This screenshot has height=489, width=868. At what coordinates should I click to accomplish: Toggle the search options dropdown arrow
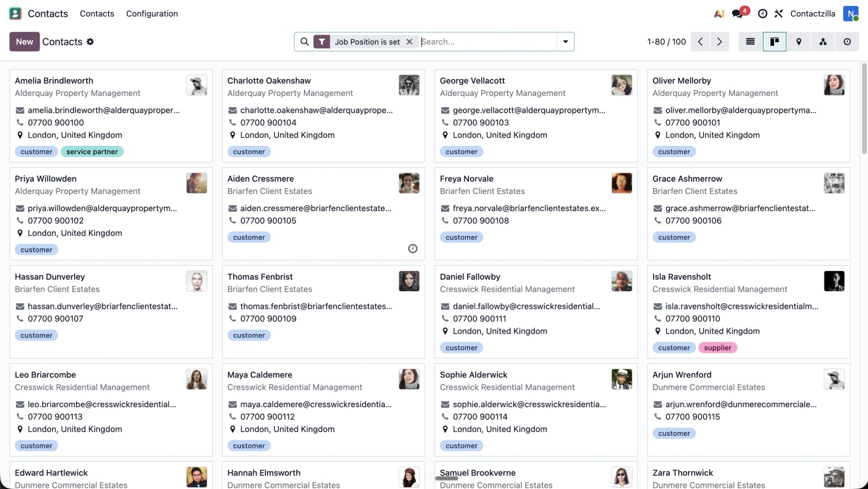pos(565,42)
